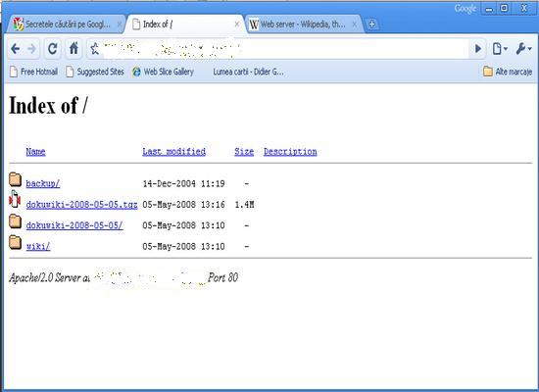Screen dimensions: 539x392
Task: Select the date 14-Dec-2004 11:19
Action: 183,183
